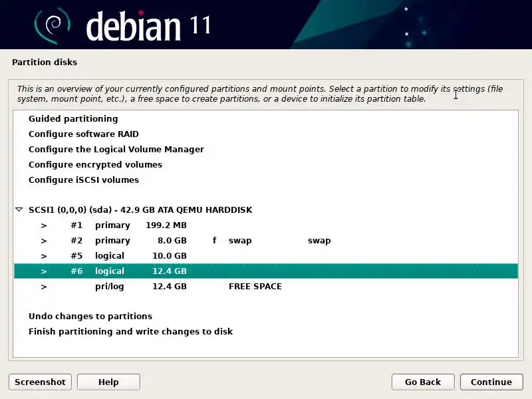Select partition #5 logical 10.0 GB

266,256
